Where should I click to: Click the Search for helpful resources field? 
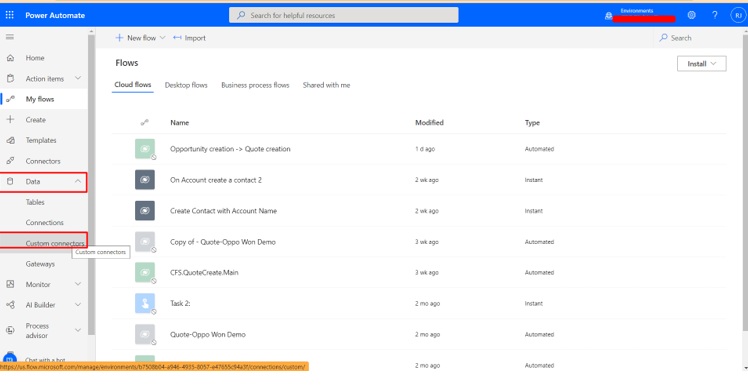(x=343, y=15)
